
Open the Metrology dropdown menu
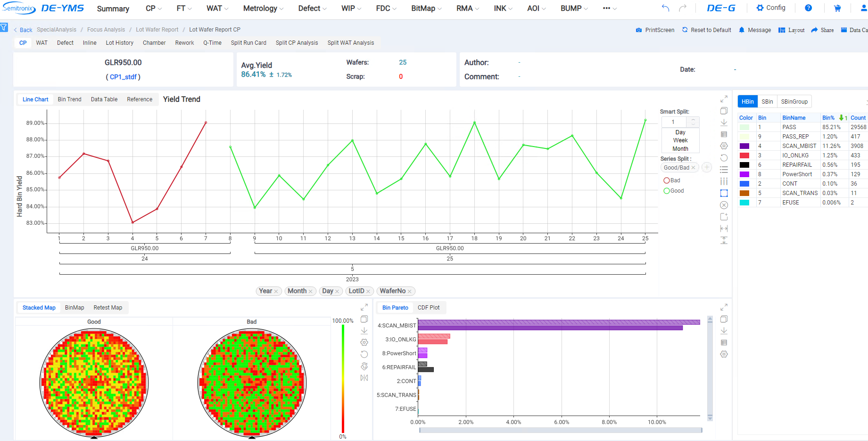[263, 8]
